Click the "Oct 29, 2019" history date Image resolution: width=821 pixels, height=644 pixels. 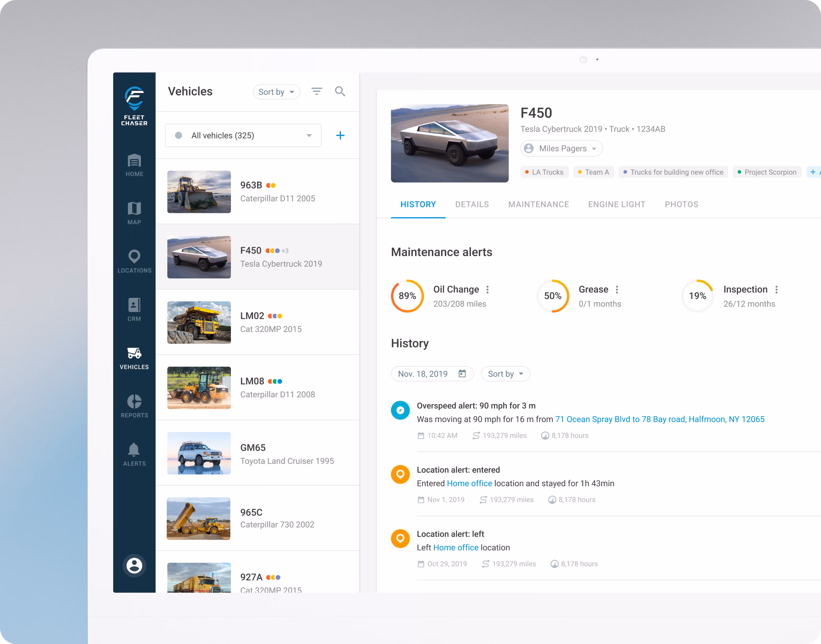(x=447, y=564)
